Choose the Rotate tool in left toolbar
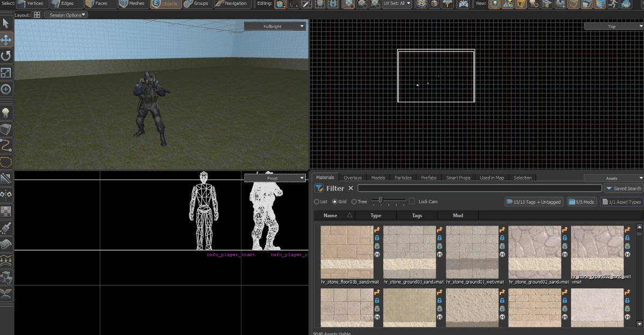 coord(6,56)
